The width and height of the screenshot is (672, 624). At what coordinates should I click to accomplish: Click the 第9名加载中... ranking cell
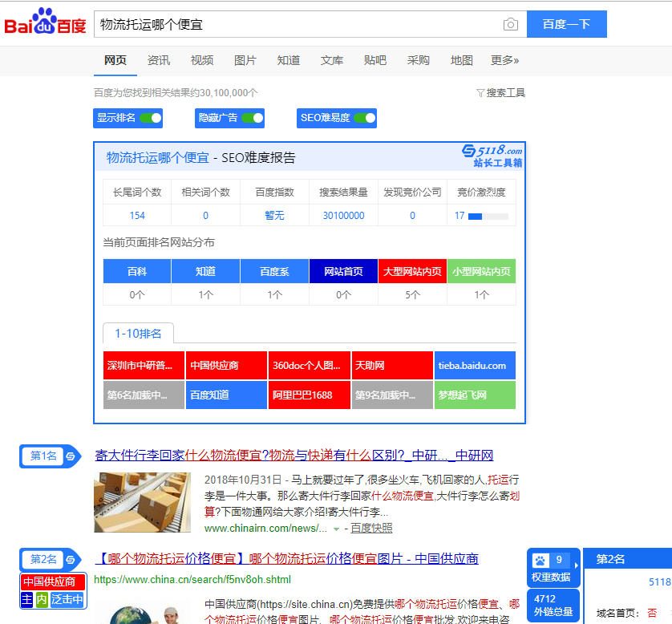click(392, 395)
